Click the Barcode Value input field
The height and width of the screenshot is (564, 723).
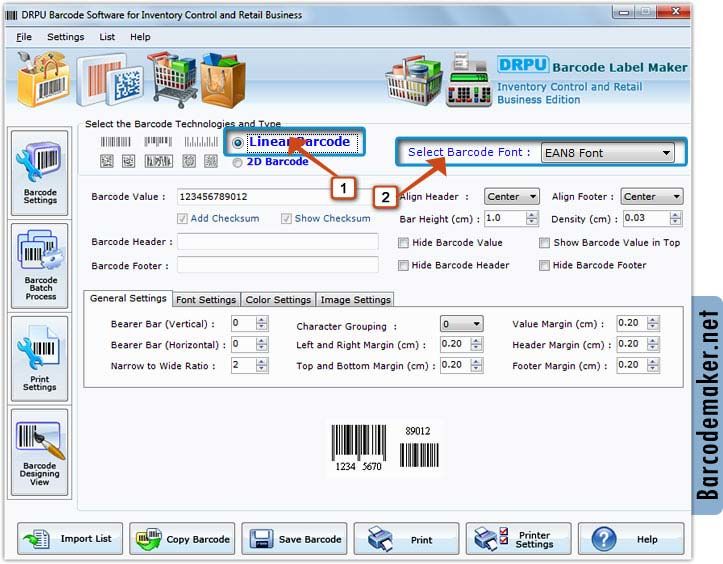(x=278, y=196)
